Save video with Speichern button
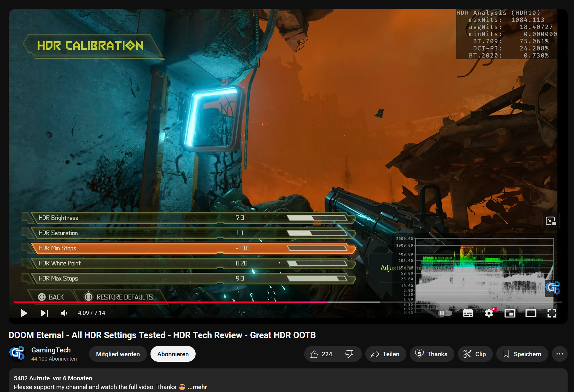Image resolution: width=574 pixels, height=392 pixels. tap(522, 354)
